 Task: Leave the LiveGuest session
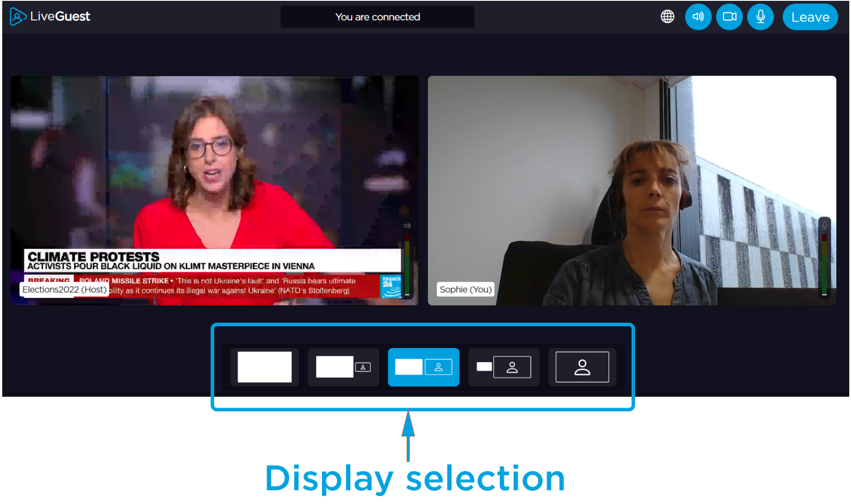click(x=810, y=17)
